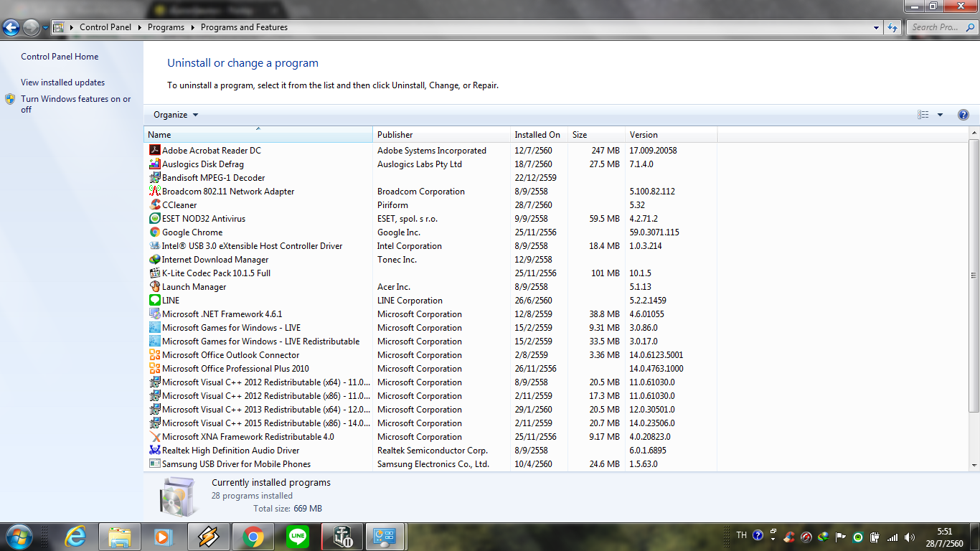Image resolution: width=980 pixels, height=551 pixels.
Task: Open Internet Explorer from the taskbar
Action: click(75, 537)
